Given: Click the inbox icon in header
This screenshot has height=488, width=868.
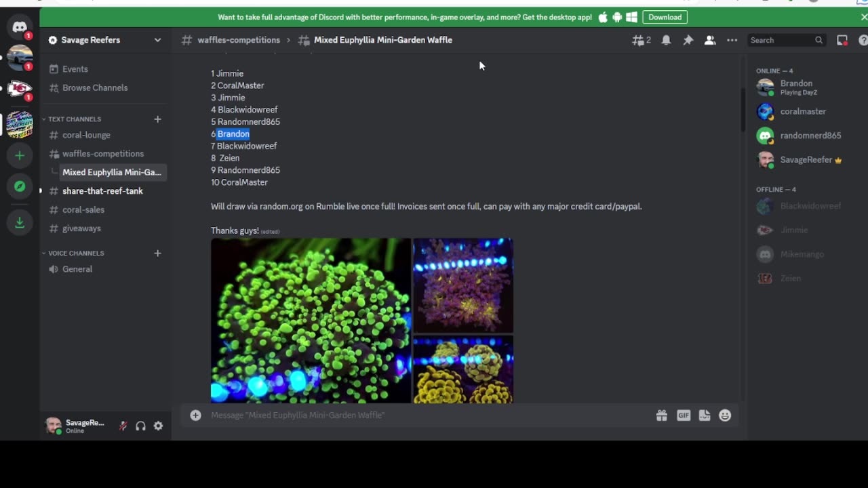Looking at the screenshot, I should pos(842,40).
